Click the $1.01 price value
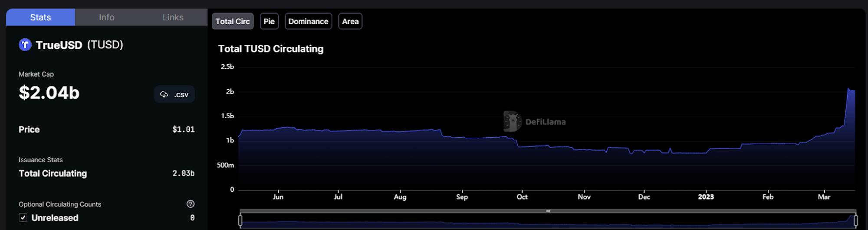 tap(184, 130)
